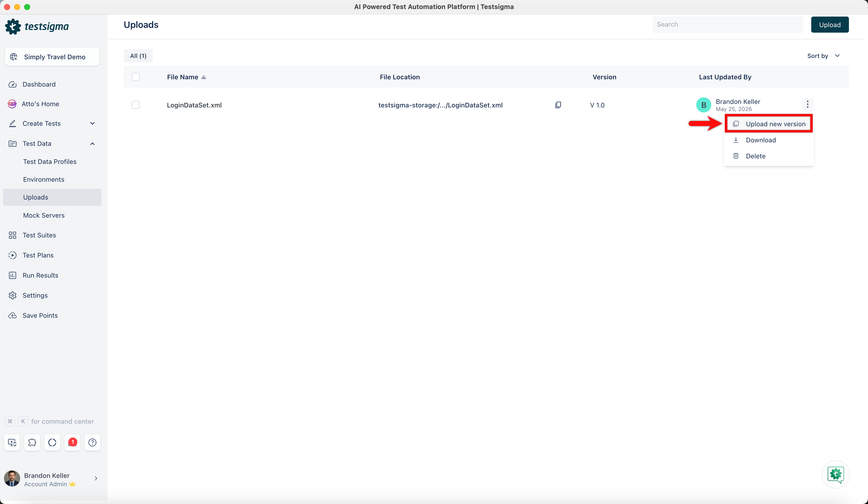This screenshot has width=868, height=504.
Task: Open the help question-mark icon
Action: click(92, 442)
